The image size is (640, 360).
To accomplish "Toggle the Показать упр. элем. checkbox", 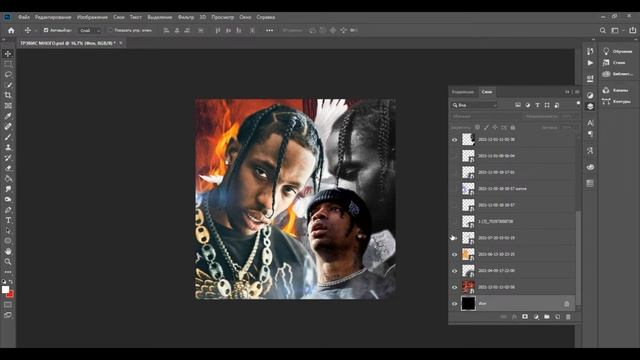I will 110,30.
